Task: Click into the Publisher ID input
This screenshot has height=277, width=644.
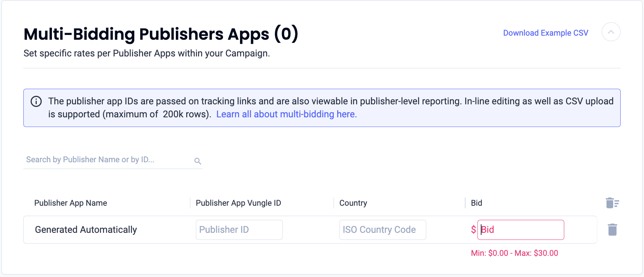Action: (x=239, y=230)
